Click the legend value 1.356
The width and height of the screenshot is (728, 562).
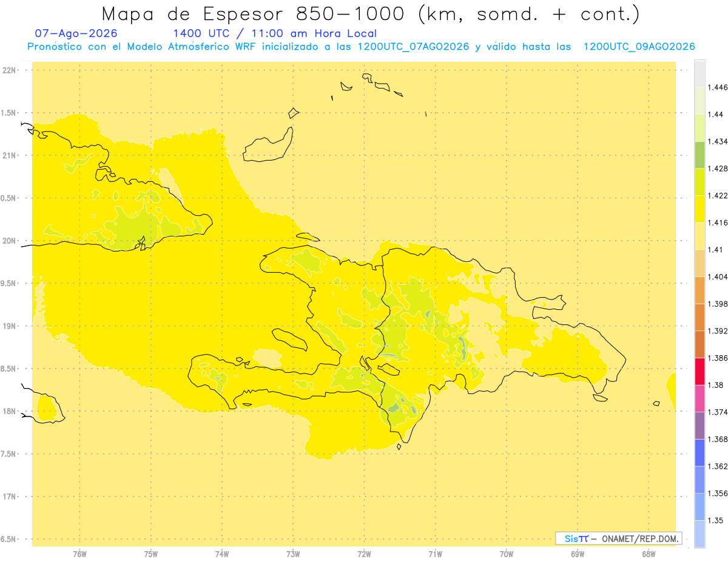718,493
